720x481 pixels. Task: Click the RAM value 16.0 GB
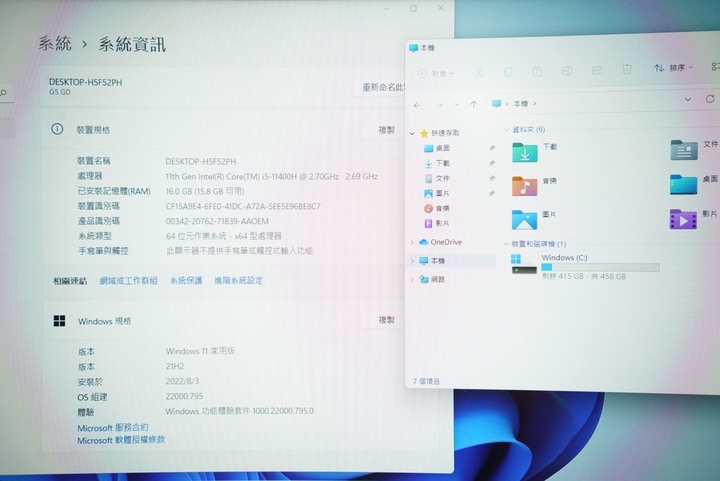click(205, 191)
